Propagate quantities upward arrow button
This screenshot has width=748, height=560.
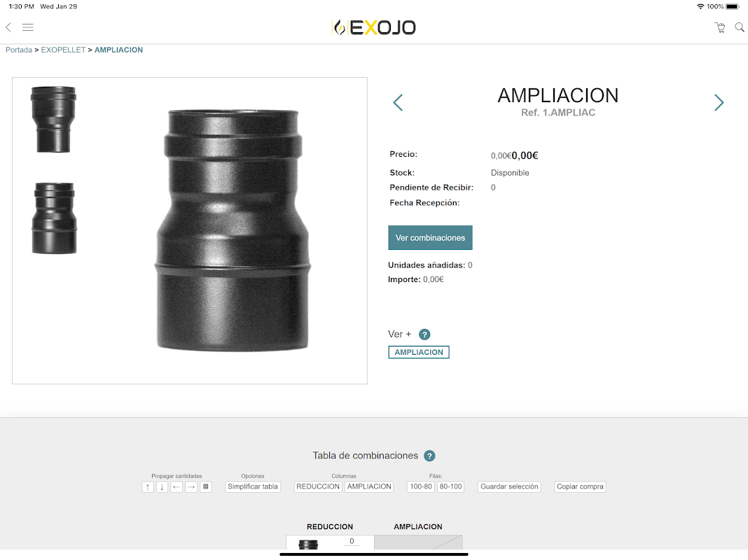(148, 487)
